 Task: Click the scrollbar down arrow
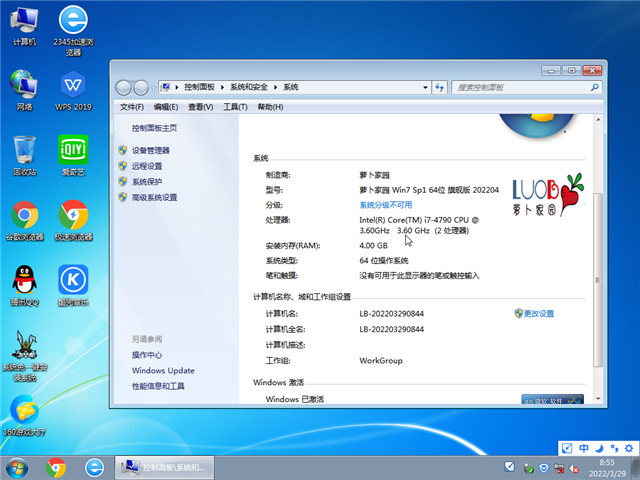click(x=598, y=399)
